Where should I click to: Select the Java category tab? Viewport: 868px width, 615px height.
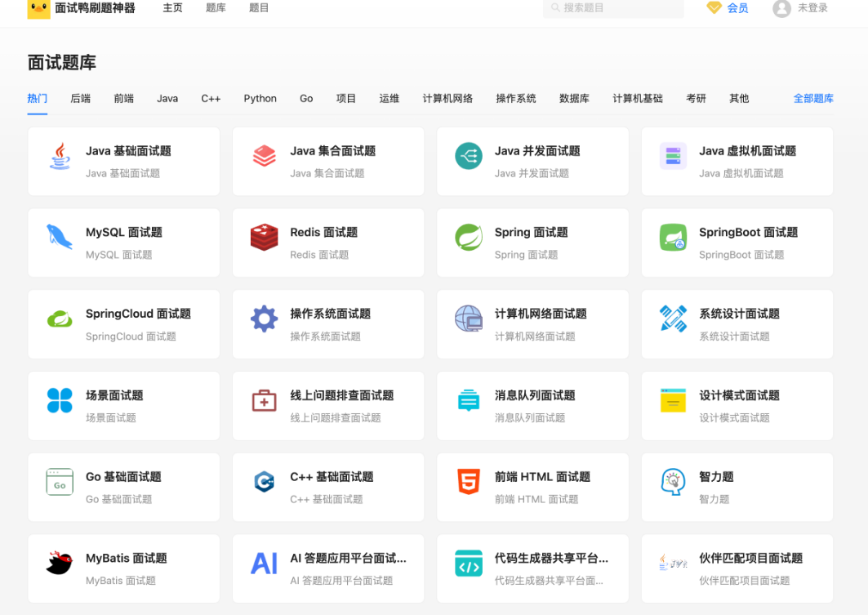pos(167,99)
